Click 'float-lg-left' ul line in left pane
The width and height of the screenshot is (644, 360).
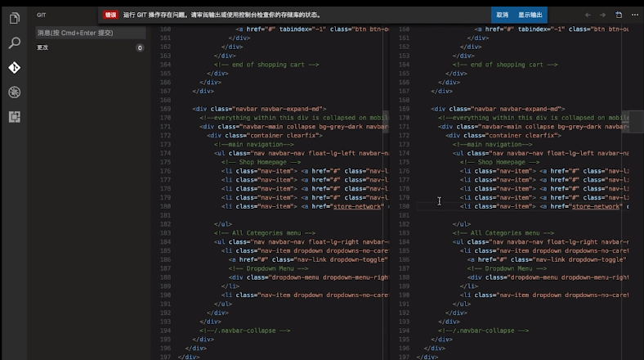click(301, 153)
